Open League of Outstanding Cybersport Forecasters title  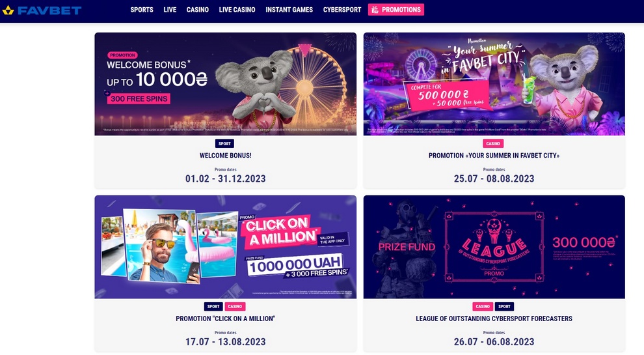pyautogui.click(x=494, y=319)
